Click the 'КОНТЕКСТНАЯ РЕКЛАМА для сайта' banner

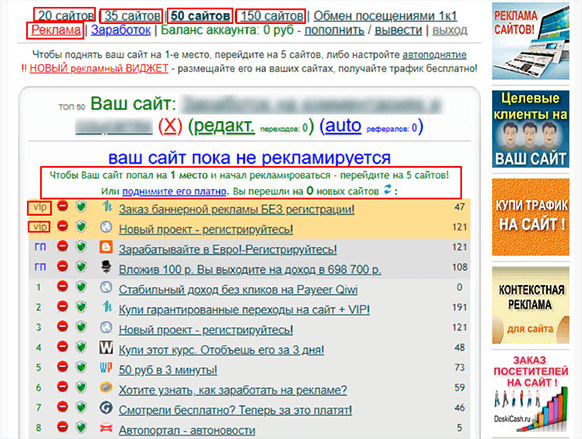tap(530, 305)
